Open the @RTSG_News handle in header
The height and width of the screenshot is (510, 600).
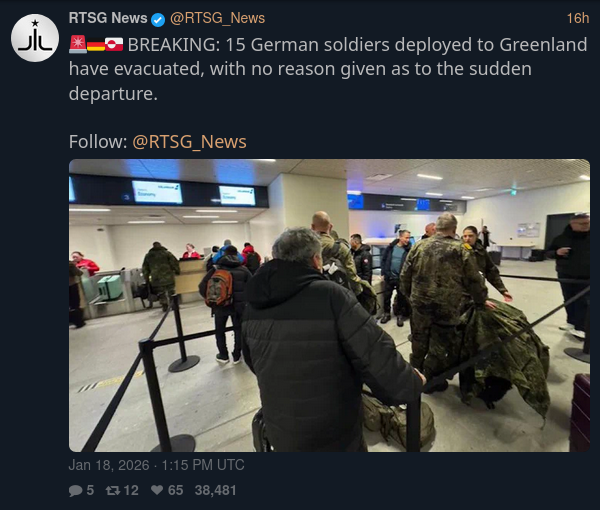click(217, 18)
